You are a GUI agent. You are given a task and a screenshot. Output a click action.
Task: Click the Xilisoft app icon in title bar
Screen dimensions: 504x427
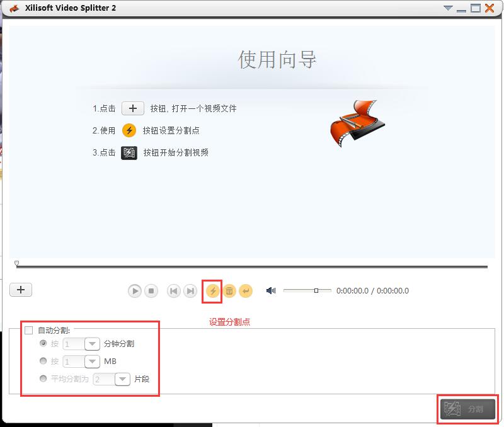(x=14, y=8)
